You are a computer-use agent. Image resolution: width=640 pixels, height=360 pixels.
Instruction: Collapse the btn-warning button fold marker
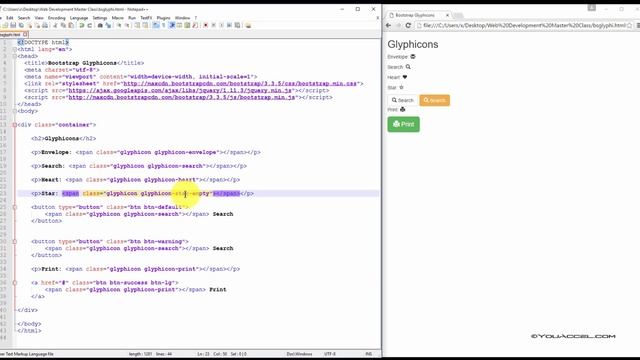[15, 242]
